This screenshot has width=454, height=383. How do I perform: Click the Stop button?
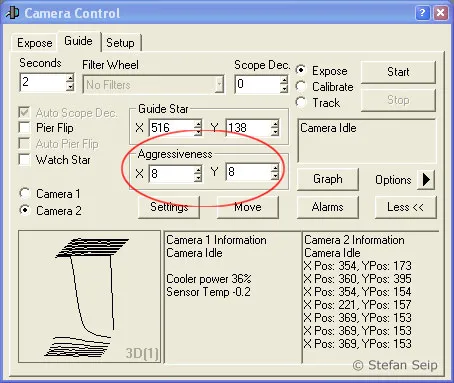coord(398,100)
